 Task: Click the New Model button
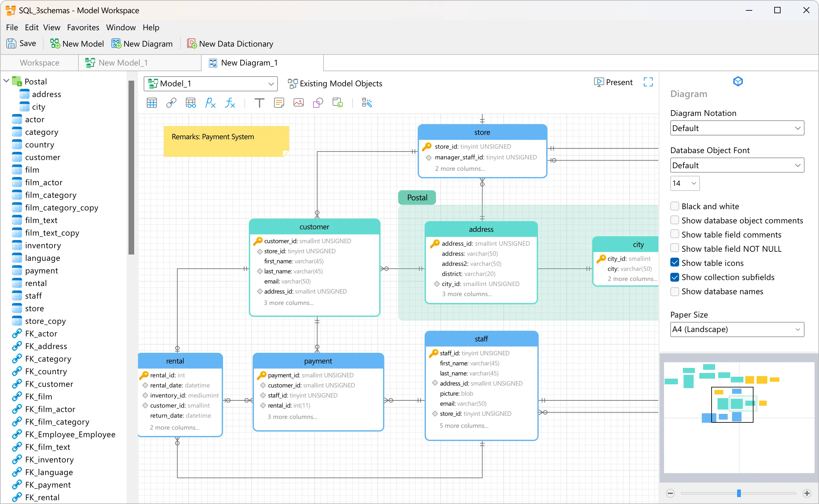77,44
